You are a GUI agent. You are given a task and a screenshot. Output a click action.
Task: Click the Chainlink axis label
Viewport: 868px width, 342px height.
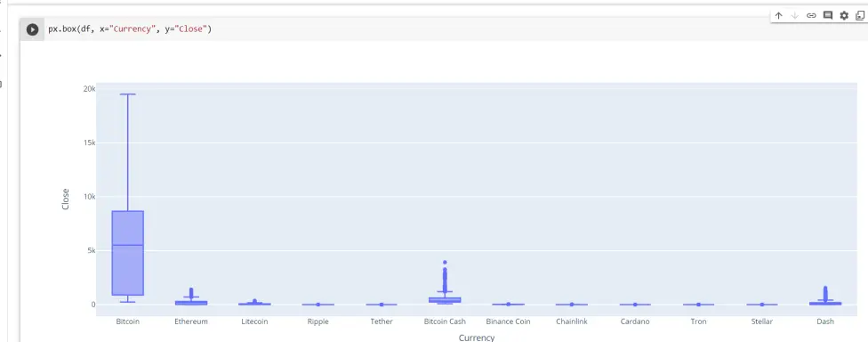[572, 322]
